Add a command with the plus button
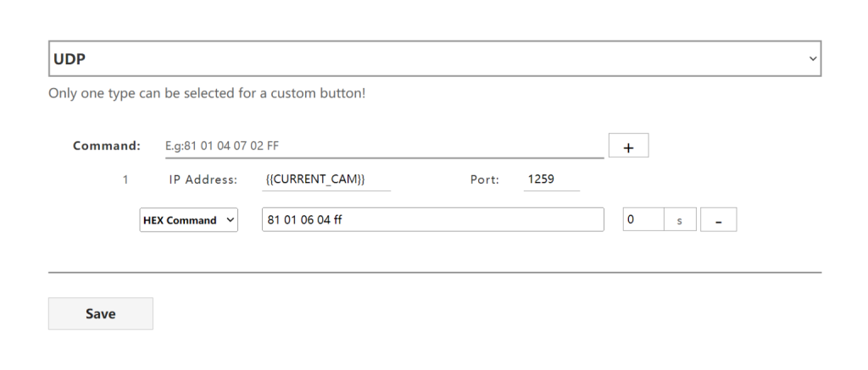Viewport: 868px width, 370px height. pyautogui.click(x=628, y=146)
